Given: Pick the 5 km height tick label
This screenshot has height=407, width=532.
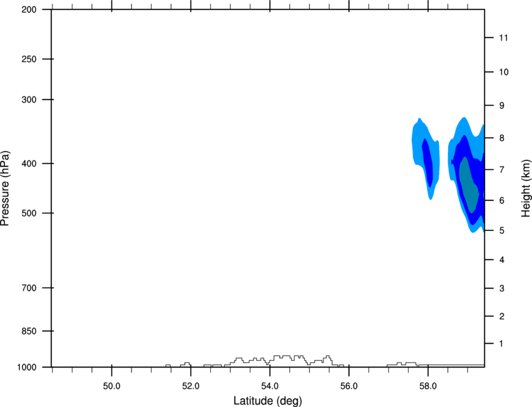Looking at the screenshot, I should click(x=502, y=230).
